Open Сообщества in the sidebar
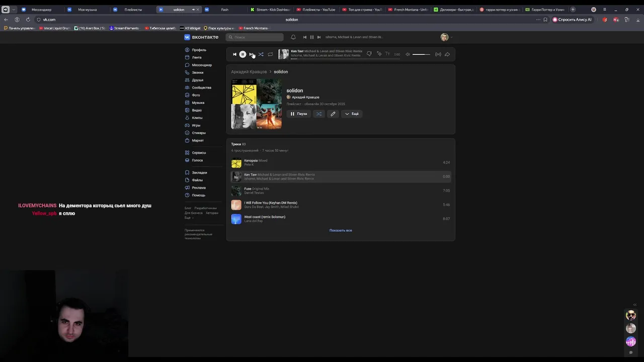The height and width of the screenshot is (362, 644). point(201,87)
